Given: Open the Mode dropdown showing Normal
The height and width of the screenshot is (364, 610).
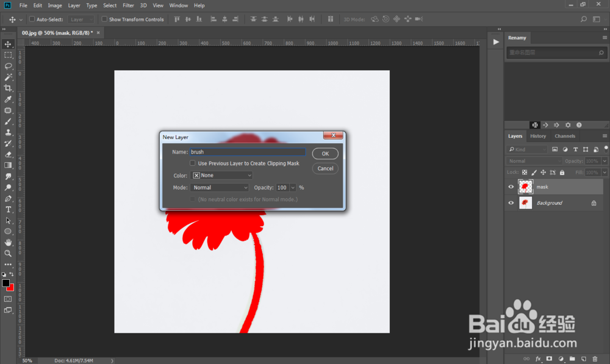Looking at the screenshot, I should 220,187.
